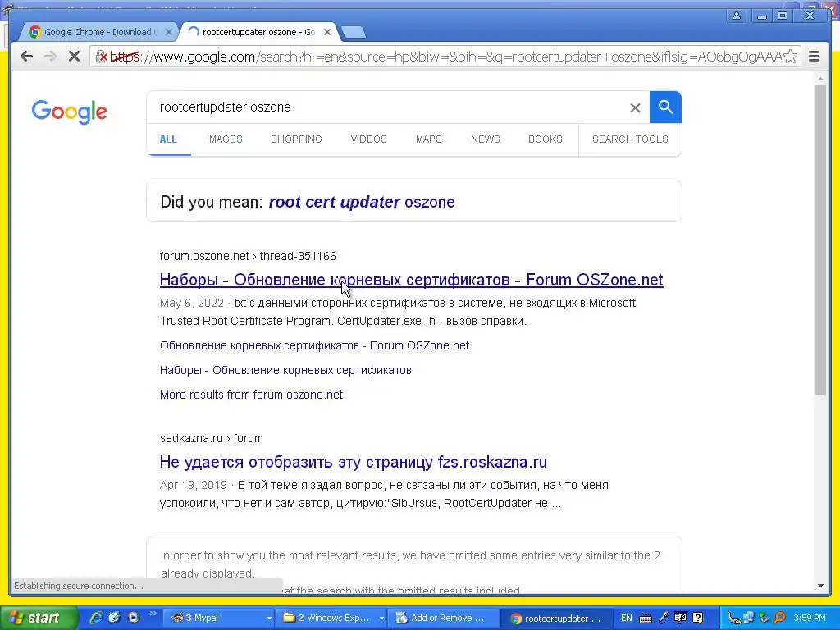840x630 pixels.
Task: Bookmark this page with the star icon
Action: (790, 57)
